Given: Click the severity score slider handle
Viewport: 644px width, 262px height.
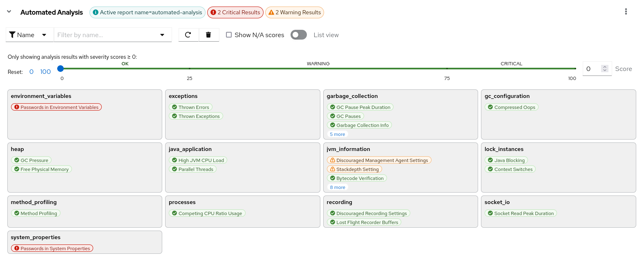Looking at the screenshot, I should pyautogui.click(x=60, y=69).
